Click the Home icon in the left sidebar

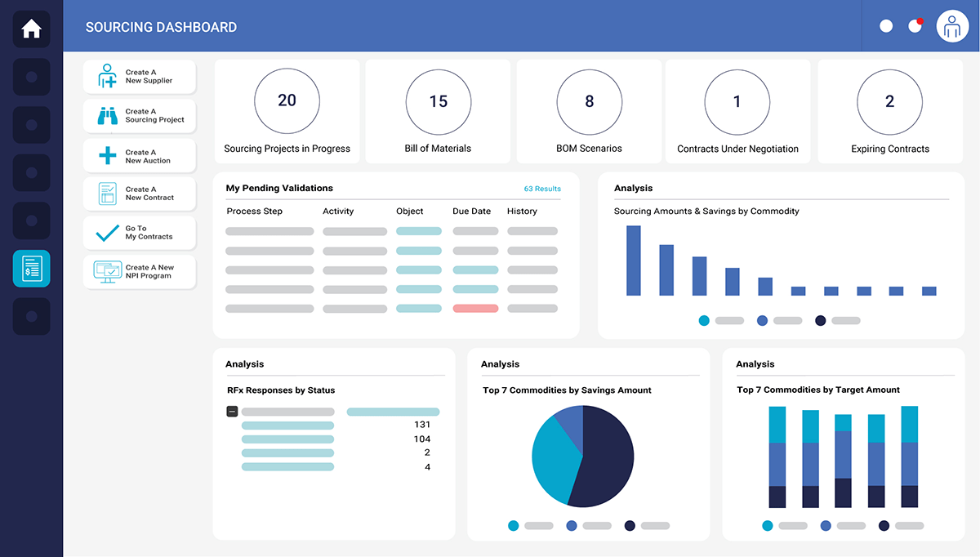(31, 29)
